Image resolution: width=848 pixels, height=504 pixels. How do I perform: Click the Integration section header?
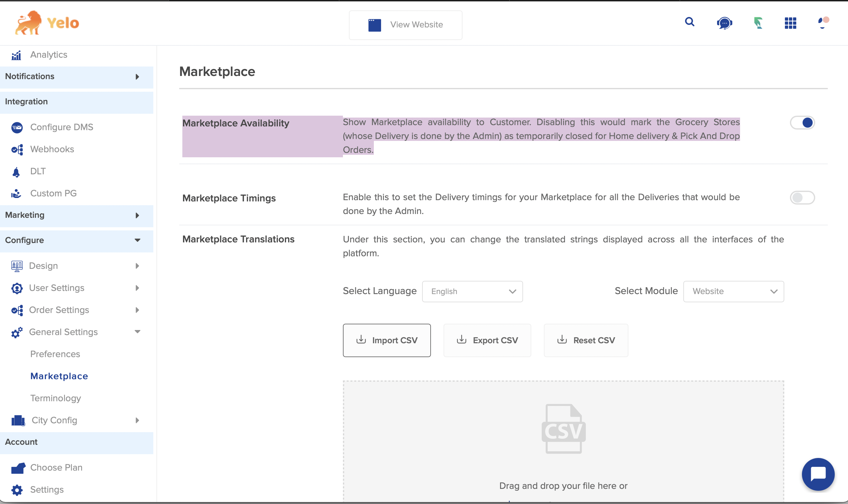pos(76,102)
